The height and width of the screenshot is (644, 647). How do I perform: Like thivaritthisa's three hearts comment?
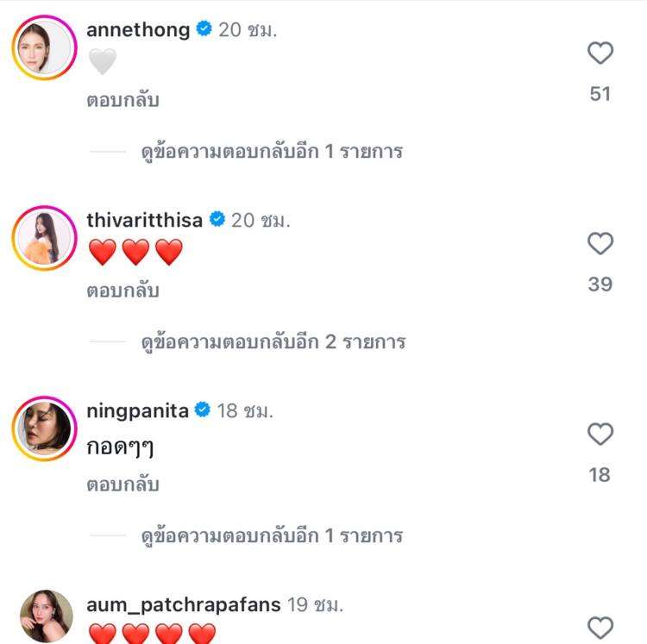(x=600, y=245)
